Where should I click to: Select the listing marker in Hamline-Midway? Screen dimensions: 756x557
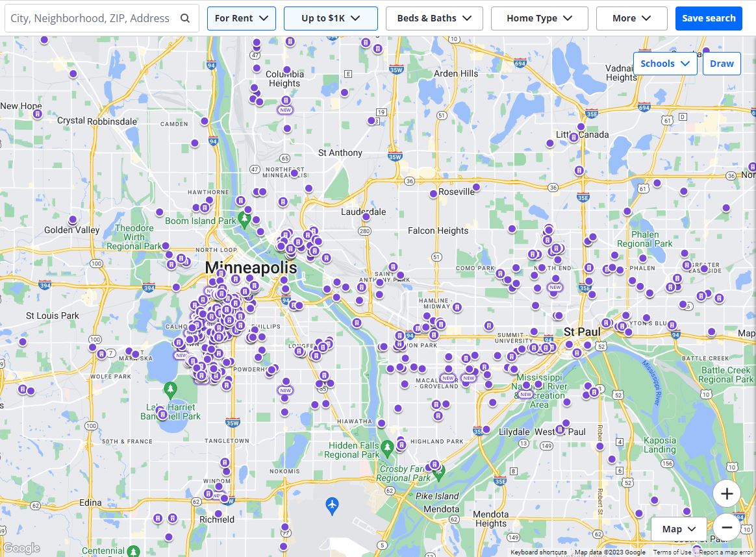pyautogui.click(x=457, y=307)
